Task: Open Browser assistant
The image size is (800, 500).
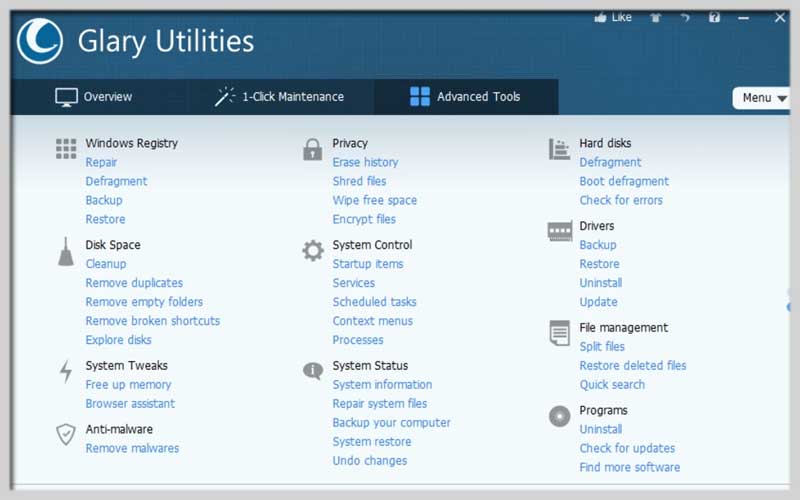Action: click(130, 403)
